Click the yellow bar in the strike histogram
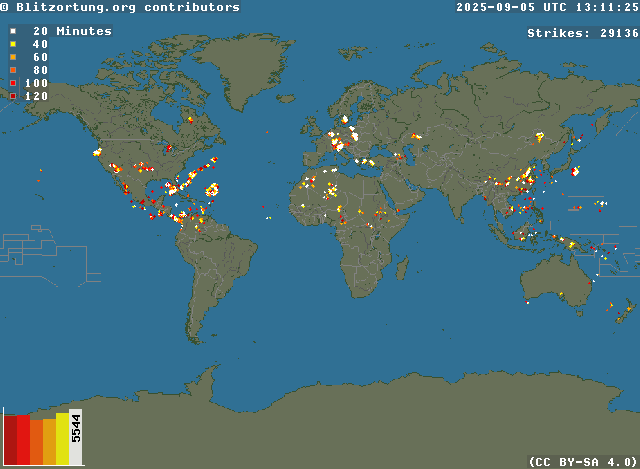640x469 pixels. click(x=62, y=439)
